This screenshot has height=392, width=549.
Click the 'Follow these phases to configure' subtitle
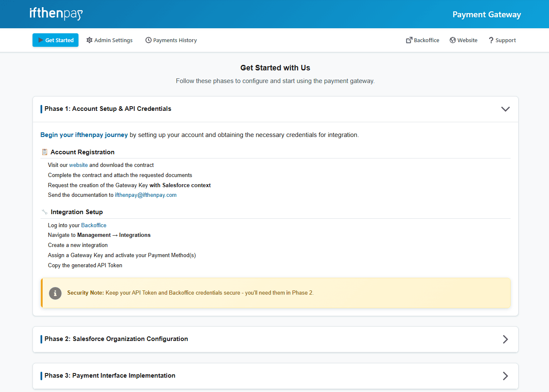coord(275,81)
